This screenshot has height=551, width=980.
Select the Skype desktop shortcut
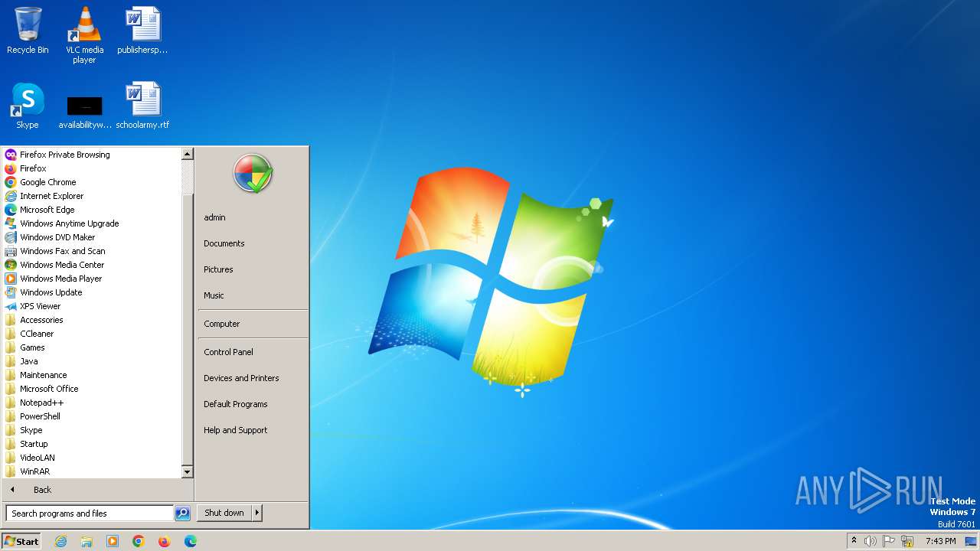[28, 106]
